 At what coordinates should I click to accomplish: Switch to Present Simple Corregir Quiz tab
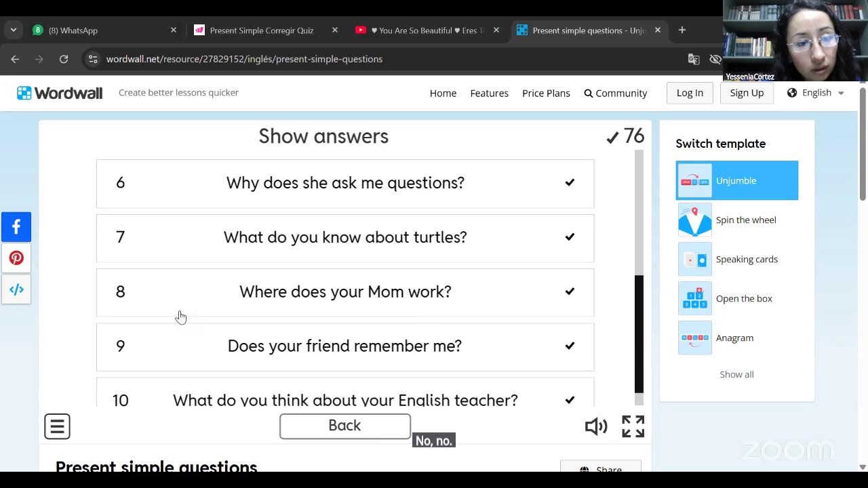[x=266, y=30]
